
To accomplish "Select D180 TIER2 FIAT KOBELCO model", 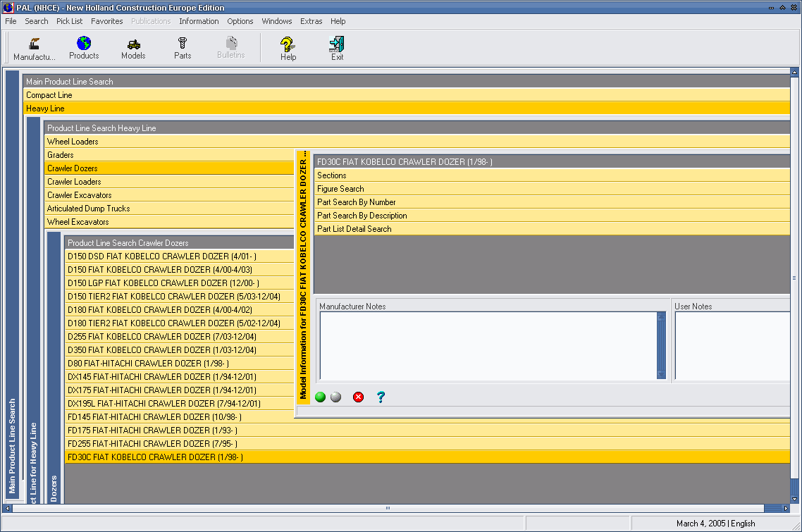I will (180, 323).
